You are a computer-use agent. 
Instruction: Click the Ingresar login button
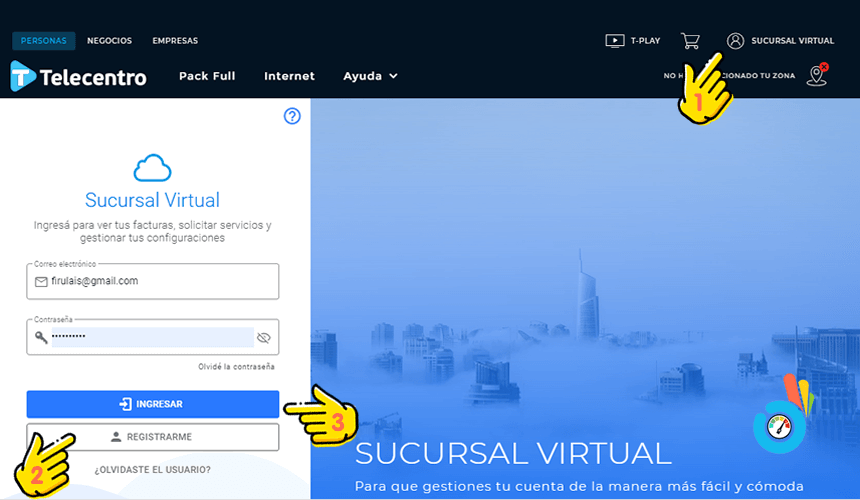(x=152, y=404)
